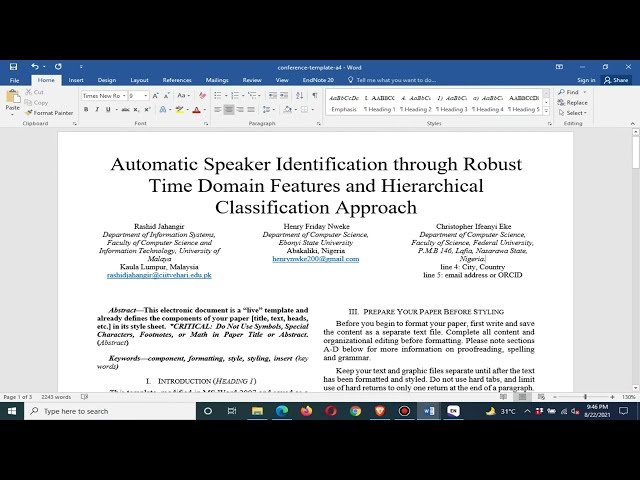Switch to the Design tab
This screenshot has height=480, width=640.
107,80
